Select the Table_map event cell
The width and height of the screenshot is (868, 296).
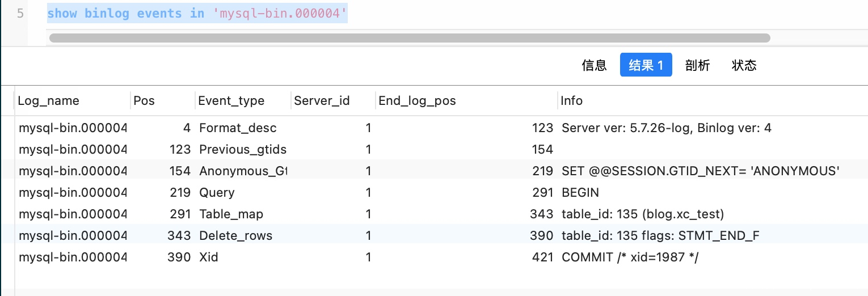tap(231, 214)
